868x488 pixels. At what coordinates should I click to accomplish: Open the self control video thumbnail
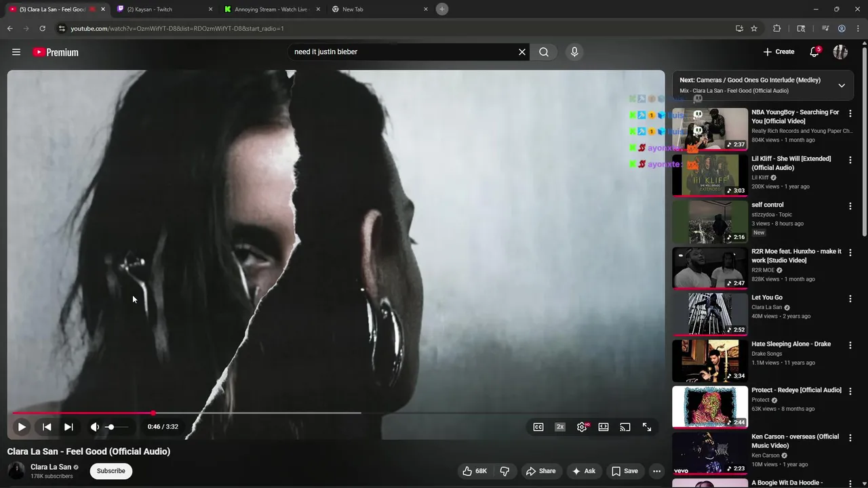(710, 222)
